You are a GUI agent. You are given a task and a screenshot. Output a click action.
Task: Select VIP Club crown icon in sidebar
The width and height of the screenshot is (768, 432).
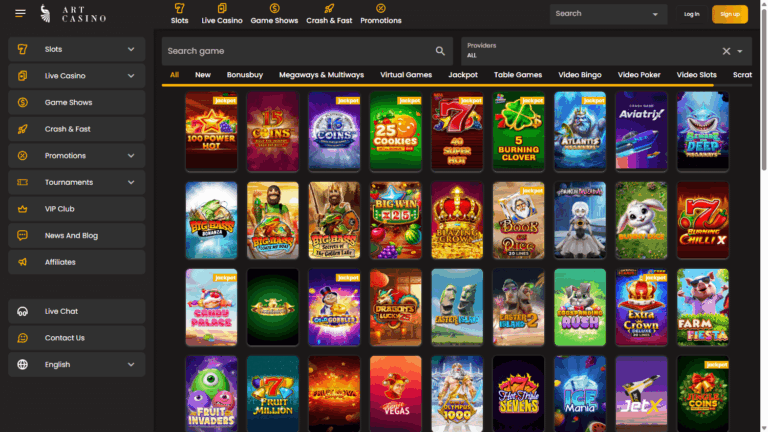(x=23, y=209)
